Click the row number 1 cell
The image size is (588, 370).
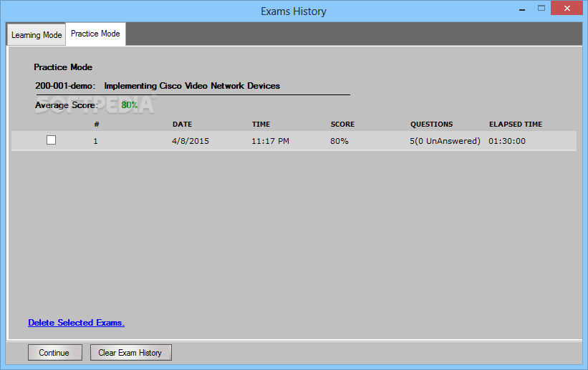[x=96, y=141]
